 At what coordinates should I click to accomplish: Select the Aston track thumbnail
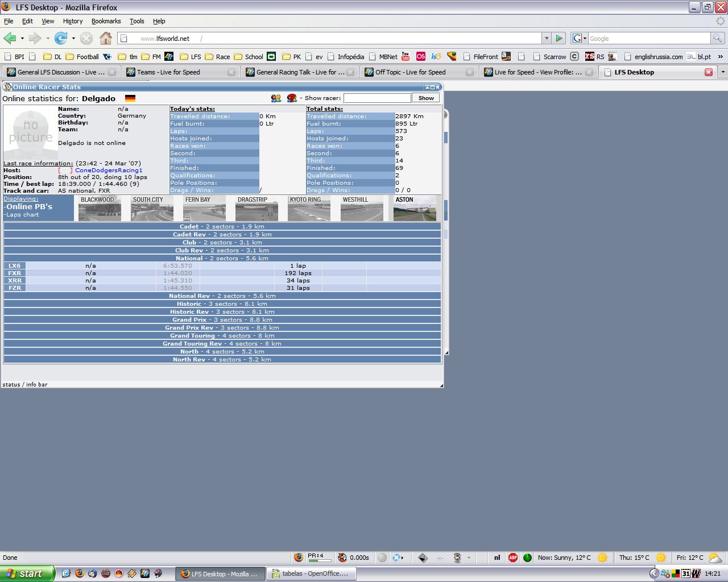(415, 208)
